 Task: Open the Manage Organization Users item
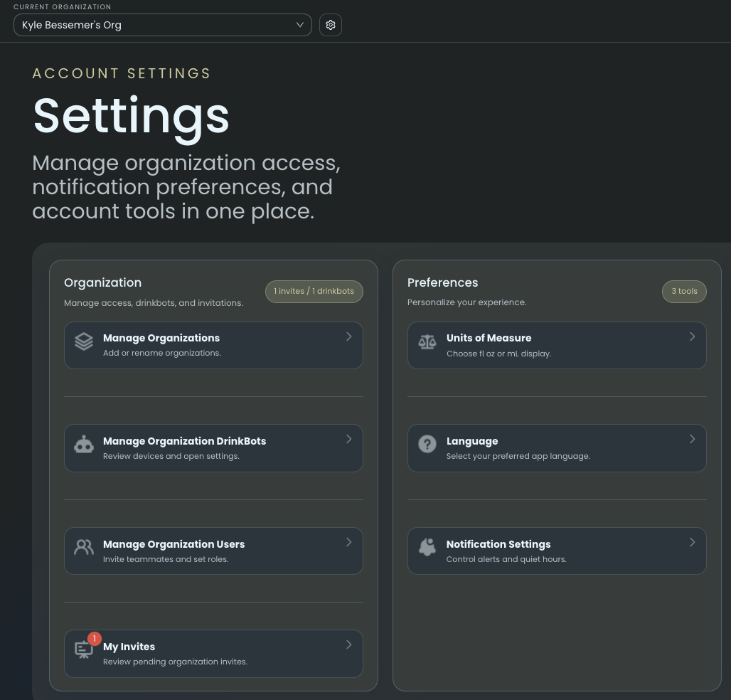pos(213,551)
